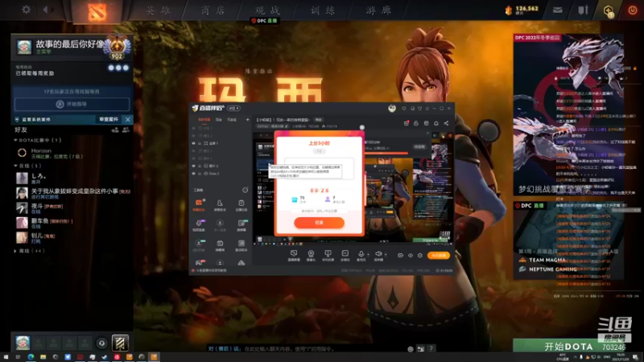Collapse the 在线 (5) friend group

point(28,166)
